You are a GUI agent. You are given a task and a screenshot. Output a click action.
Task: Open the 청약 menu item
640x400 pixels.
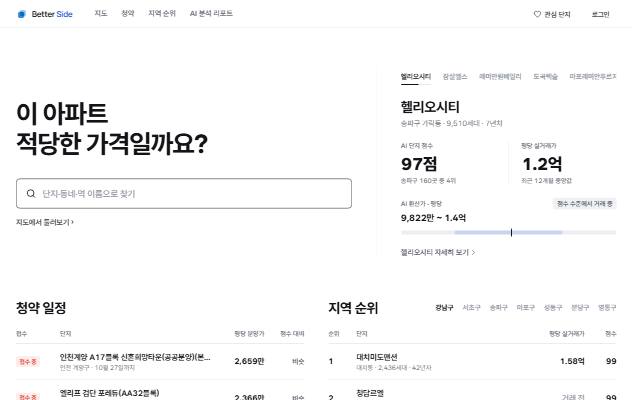pos(128,13)
